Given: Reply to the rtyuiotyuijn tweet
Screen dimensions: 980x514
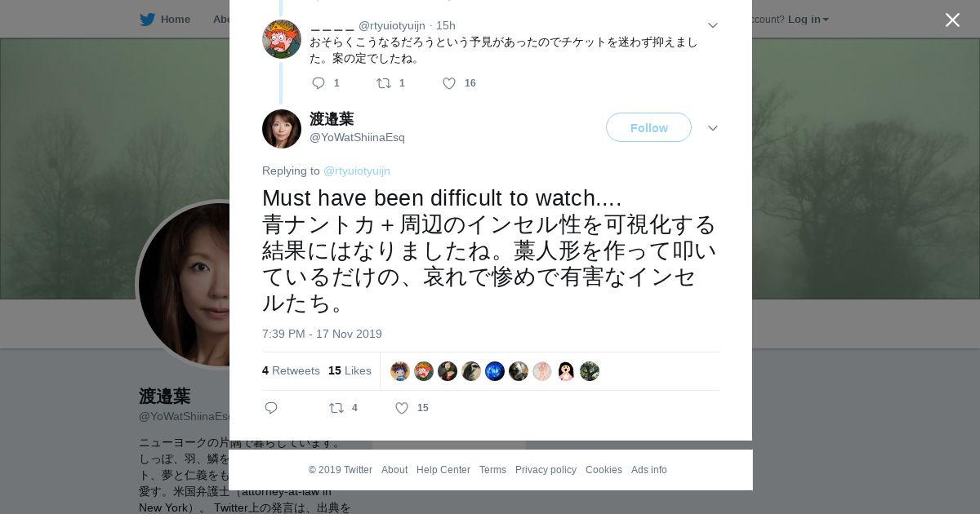Looking at the screenshot, I should click(318, 83).
